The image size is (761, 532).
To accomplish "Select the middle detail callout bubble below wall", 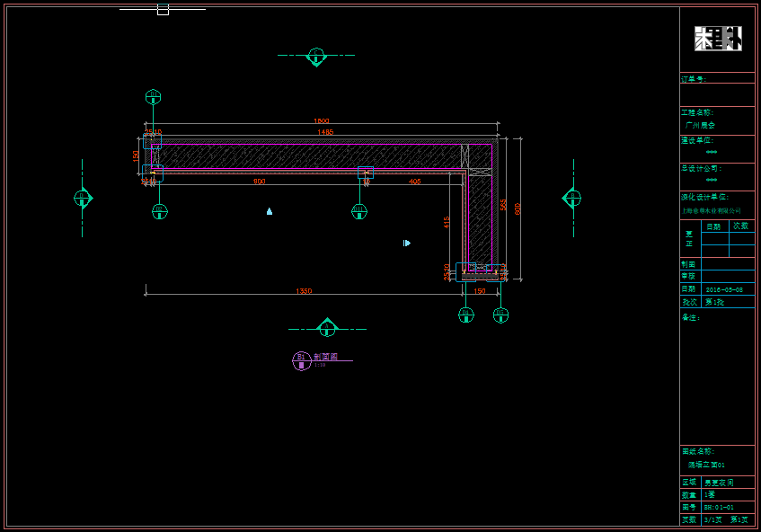I will 359,212.
